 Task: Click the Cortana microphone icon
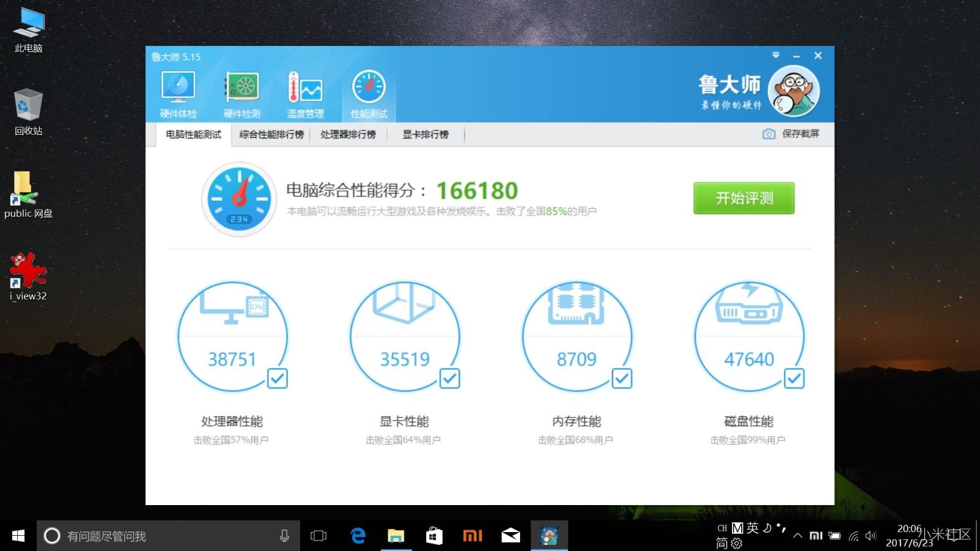[284, 536]
